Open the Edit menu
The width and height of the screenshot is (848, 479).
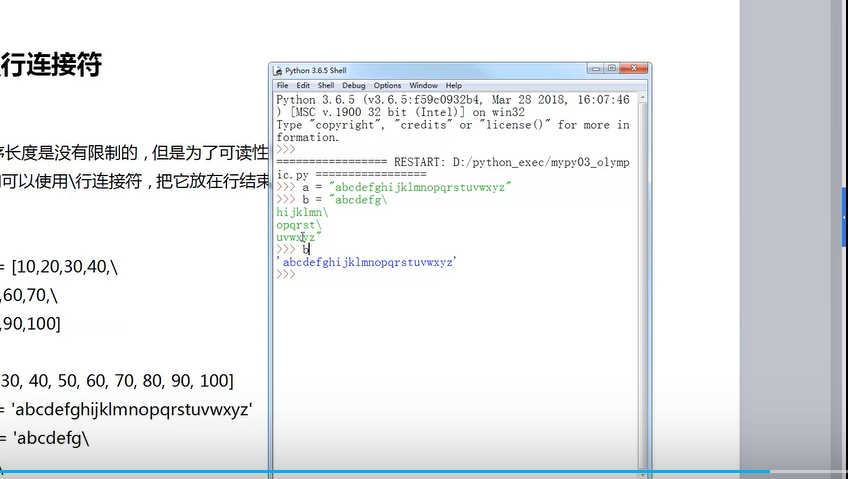303,85
